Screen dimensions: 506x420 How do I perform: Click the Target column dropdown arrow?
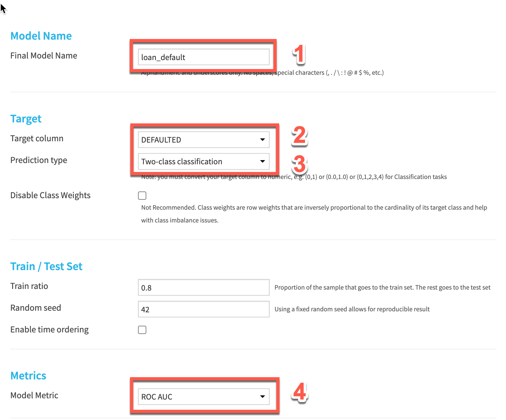click(x=263, y=140)
